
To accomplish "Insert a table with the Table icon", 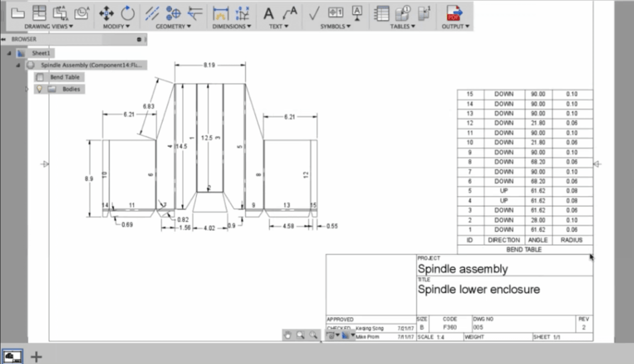I will pyautogui.click(x=381, y=13).
